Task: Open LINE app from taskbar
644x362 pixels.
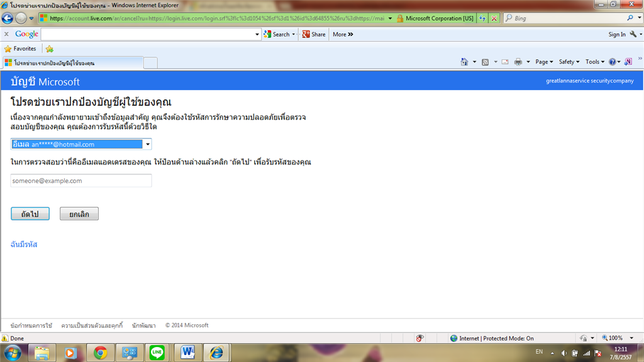Action: (x=157, y=353)
